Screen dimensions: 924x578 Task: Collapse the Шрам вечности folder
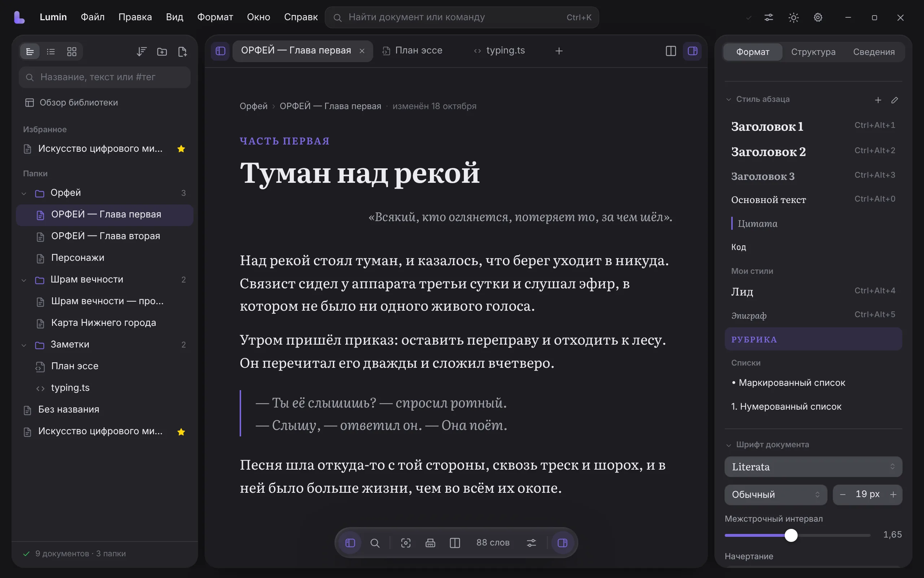[x=24, y=280]
